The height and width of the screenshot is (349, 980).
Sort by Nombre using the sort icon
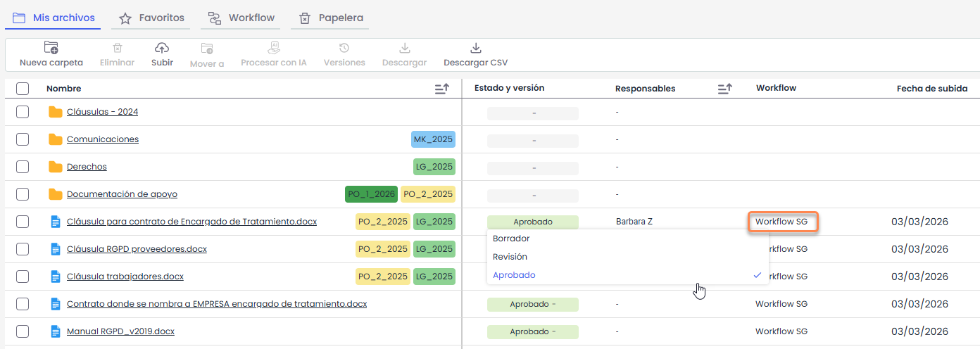(x=442, y=89)
